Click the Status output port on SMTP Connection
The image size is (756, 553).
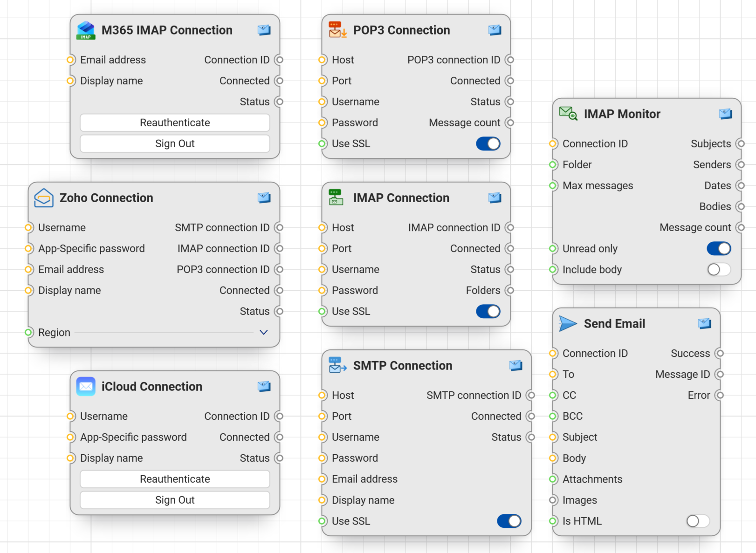[x=531, y=437]
